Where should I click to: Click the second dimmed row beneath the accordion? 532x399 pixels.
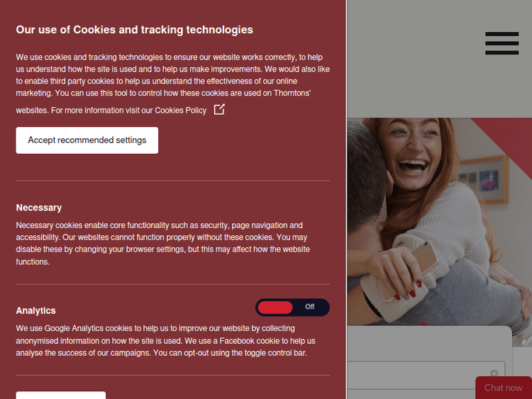(x=411, y=394)
